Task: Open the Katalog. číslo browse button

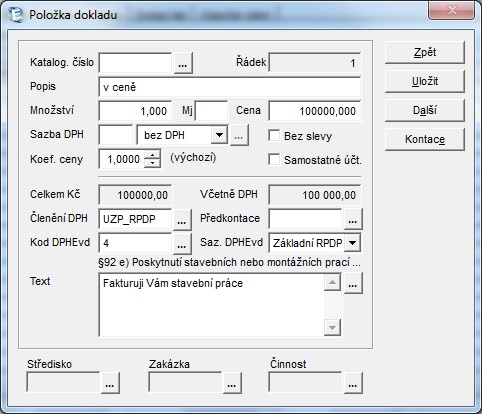Action: [x=183, y=63]
